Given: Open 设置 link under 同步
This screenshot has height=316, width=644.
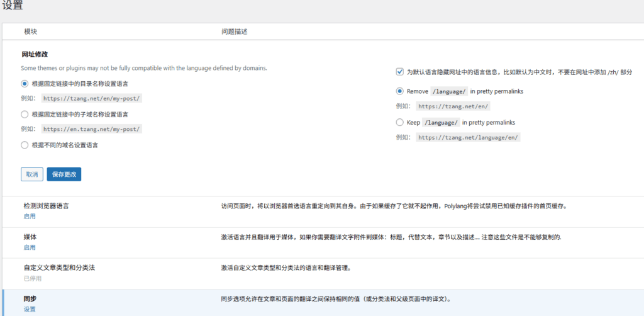Looking at the screenshot, I should pos(30,309).
